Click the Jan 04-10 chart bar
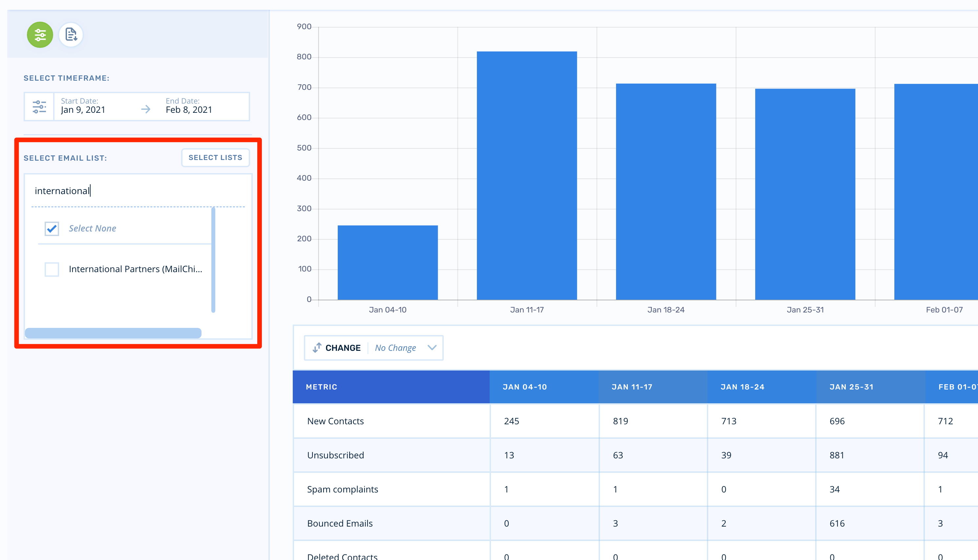 coord(387,263)
